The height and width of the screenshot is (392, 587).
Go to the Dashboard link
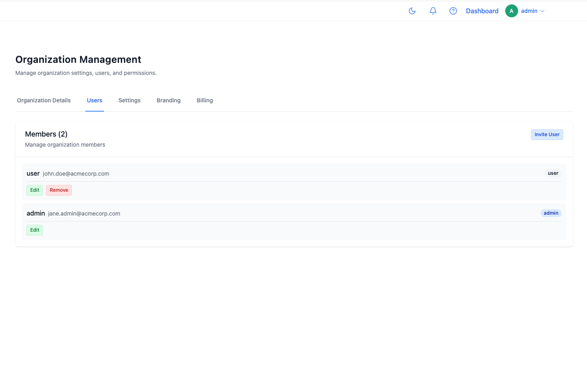tap(482, 11)
